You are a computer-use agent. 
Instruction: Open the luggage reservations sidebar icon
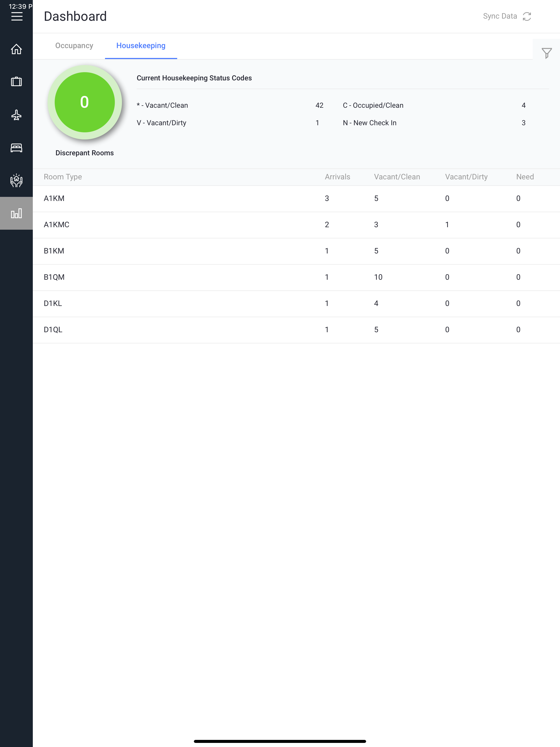point(16,82)
